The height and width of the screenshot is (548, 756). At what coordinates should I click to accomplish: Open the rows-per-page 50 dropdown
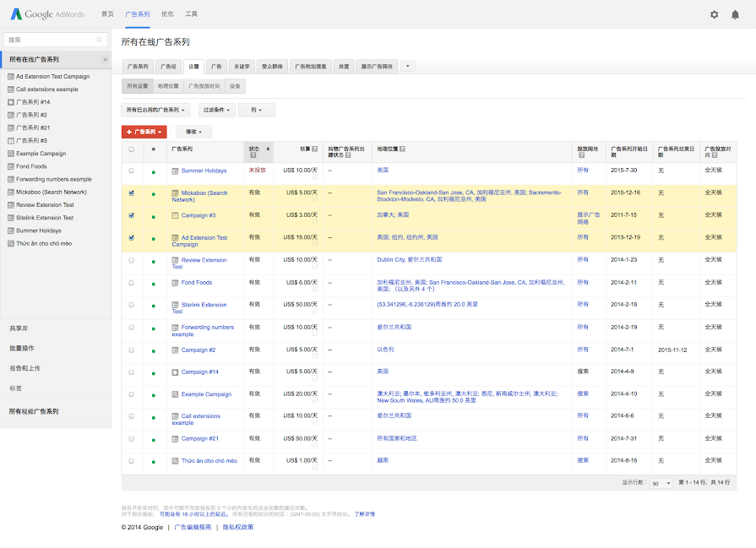661,483
